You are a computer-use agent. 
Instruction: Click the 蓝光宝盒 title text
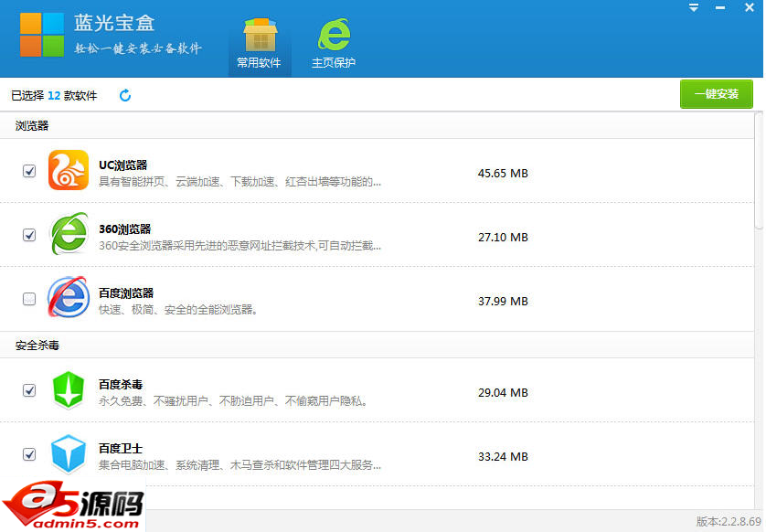pyautogui.click(x=114, y=23)
